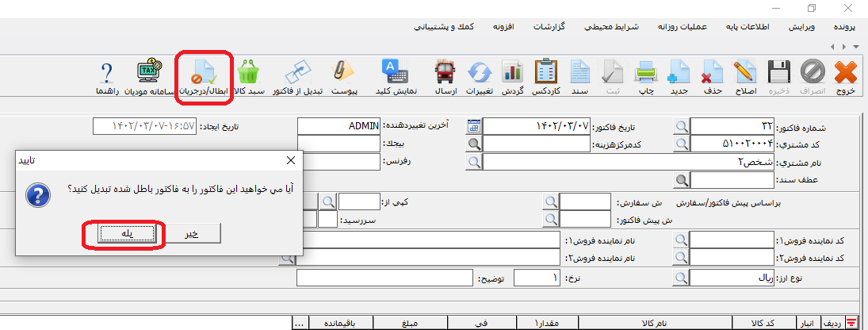Open the افزونه menu
Screen dimensions: 868x330
coord(503,27)
